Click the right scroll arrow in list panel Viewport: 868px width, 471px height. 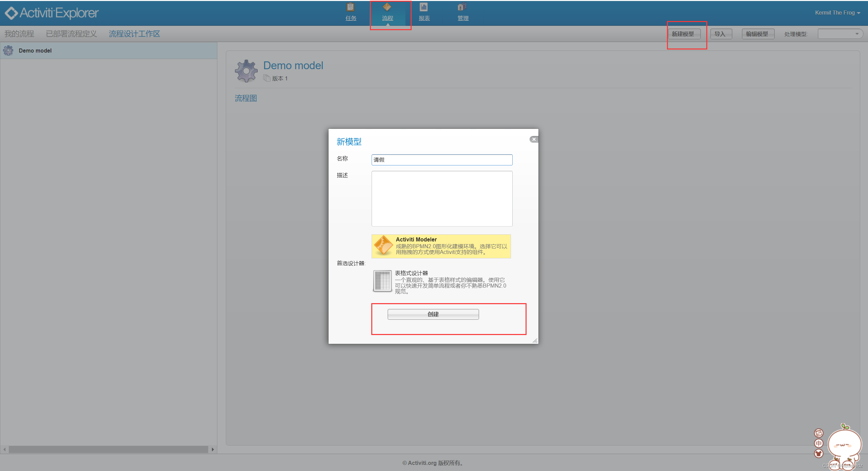[x=213, y=450]
